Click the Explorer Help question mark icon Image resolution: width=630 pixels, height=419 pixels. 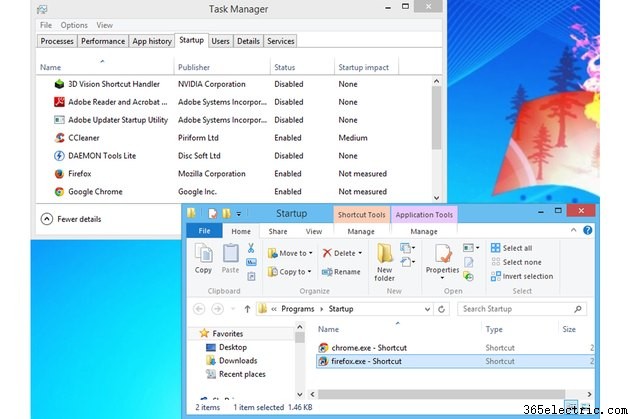pyautogui.click(x=587, y=230)
